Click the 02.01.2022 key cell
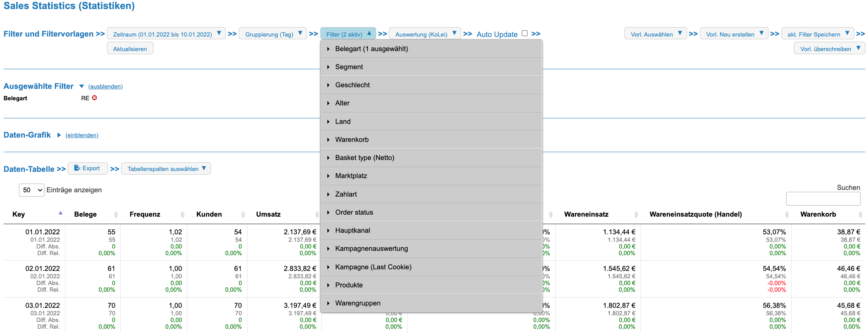Viewport: 868px width, 333px height. pos(42,269)
